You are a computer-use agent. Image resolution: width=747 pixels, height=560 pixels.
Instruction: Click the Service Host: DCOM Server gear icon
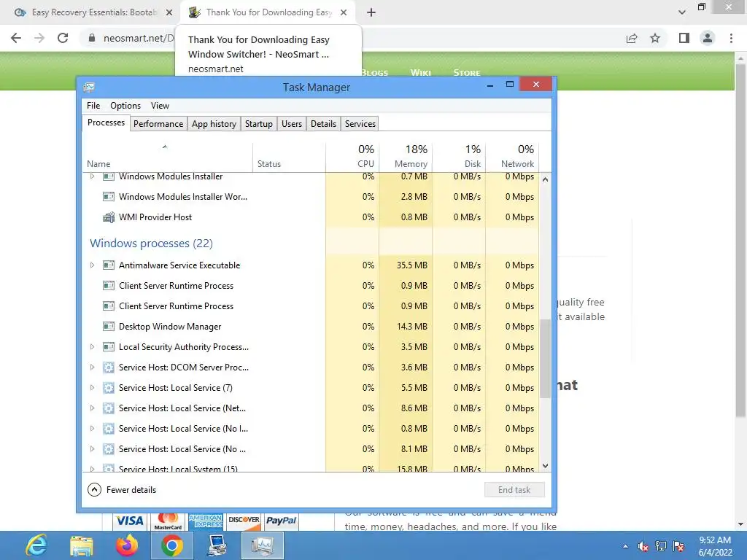point(109,367)
